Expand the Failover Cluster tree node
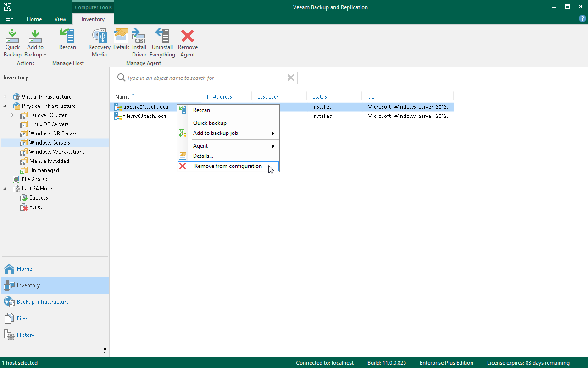The width and height of the screenshot is (588, 368). [x=12, y=115]
